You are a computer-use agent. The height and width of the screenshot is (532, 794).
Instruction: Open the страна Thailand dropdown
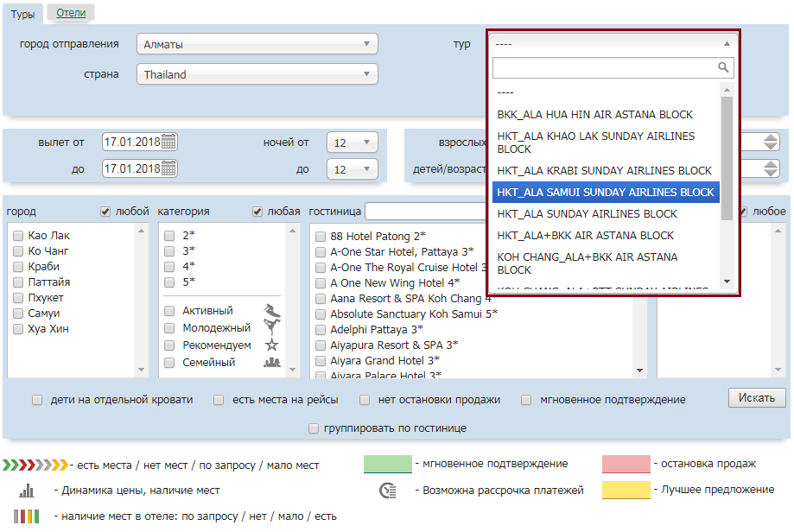[257, 75]
